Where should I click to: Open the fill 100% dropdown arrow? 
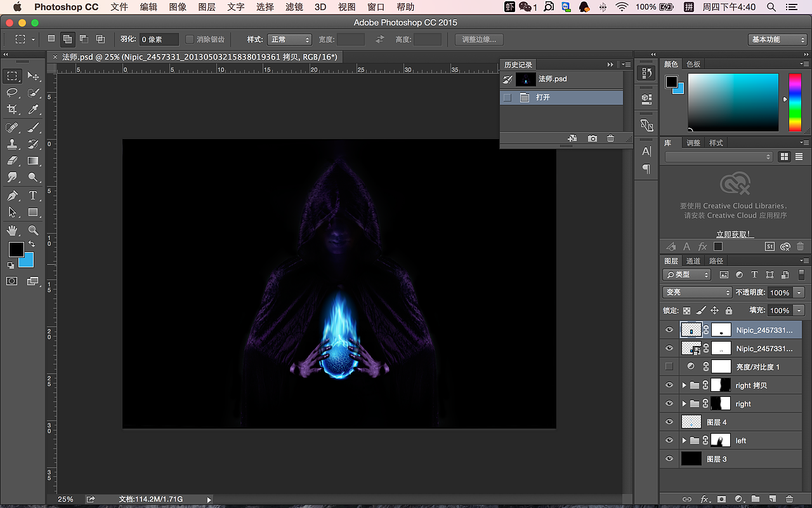pos(799,311)
